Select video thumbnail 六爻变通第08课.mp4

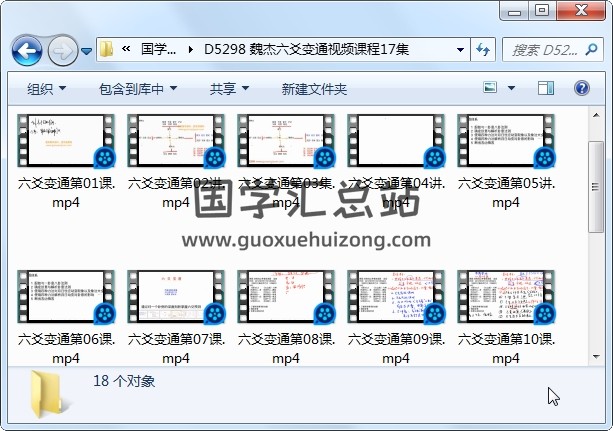286,297
